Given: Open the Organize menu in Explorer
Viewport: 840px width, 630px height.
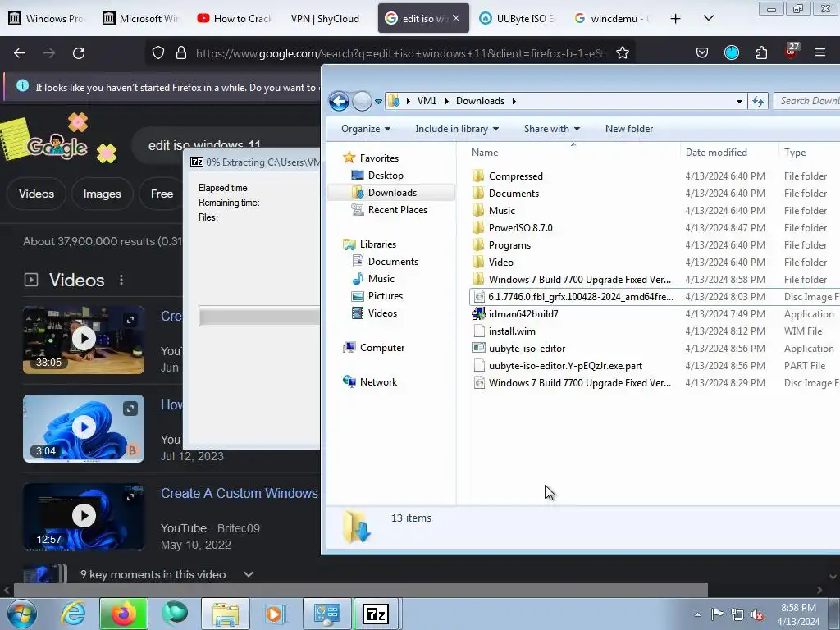Looking at the screenshot, I should (366, 129).
